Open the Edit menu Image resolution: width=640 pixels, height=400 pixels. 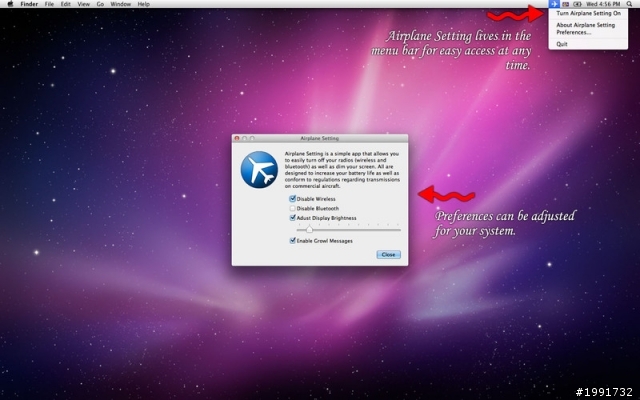[x=66, y=4]
